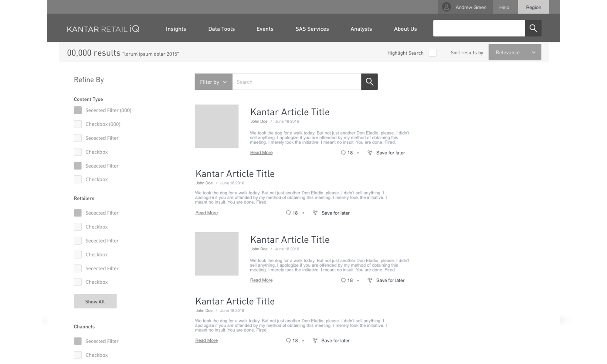Image resolution: width=607 pixels, height=364 pixels.
Task: Click the Help link in top bar
Action: 504,7
